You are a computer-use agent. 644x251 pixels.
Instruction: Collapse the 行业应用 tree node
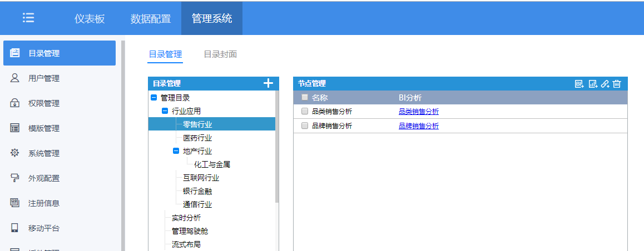(x=165, y=111)
